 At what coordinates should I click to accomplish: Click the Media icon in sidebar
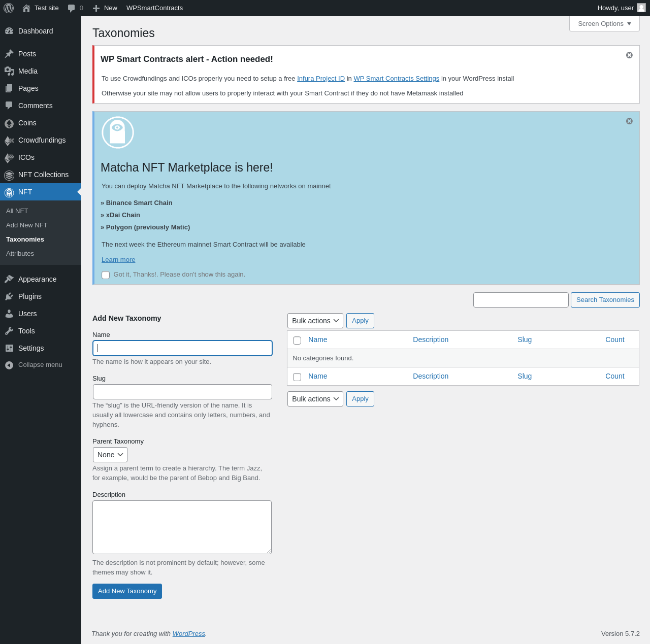coord(9,71)
